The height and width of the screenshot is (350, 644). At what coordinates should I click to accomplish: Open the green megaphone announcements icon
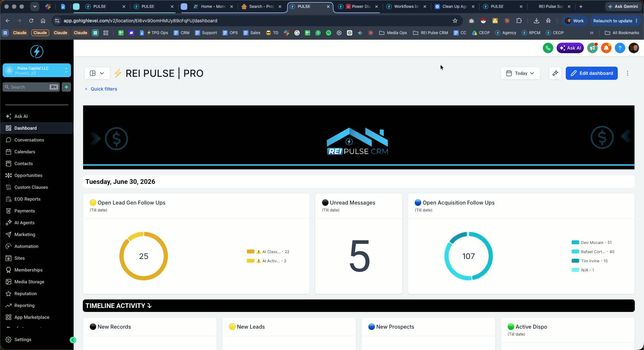coord(592,48)
